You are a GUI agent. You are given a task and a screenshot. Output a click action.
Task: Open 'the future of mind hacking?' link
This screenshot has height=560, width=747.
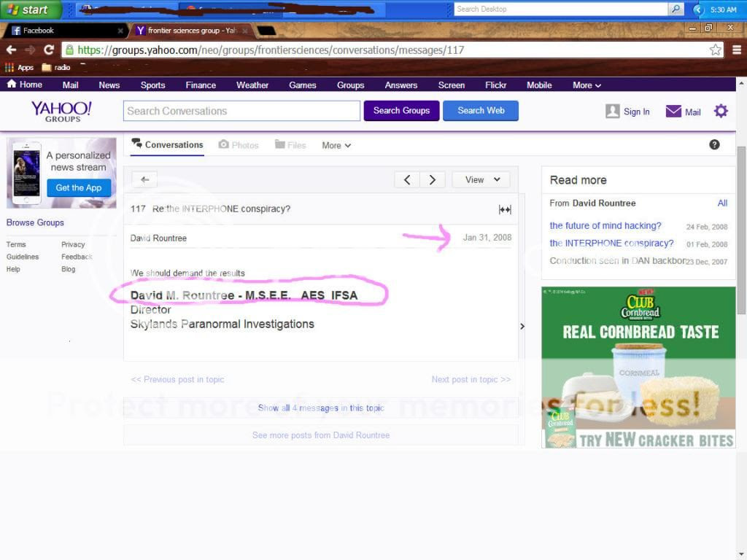click(x=605, y=226)
